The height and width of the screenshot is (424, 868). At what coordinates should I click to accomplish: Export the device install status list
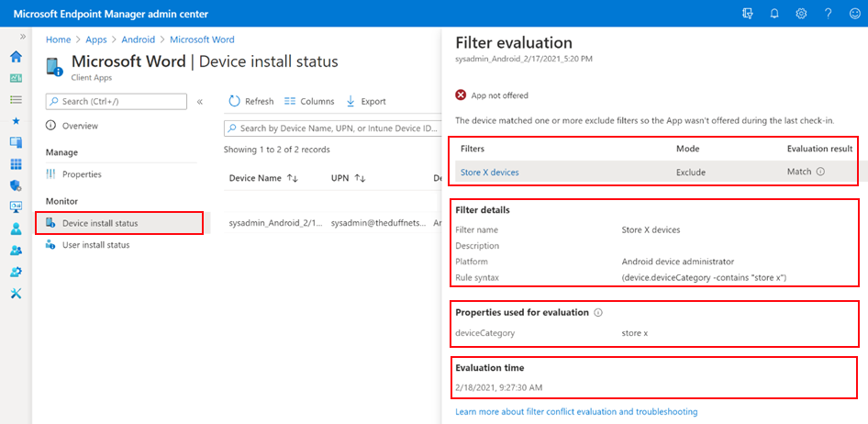click(x=365, y=101)
